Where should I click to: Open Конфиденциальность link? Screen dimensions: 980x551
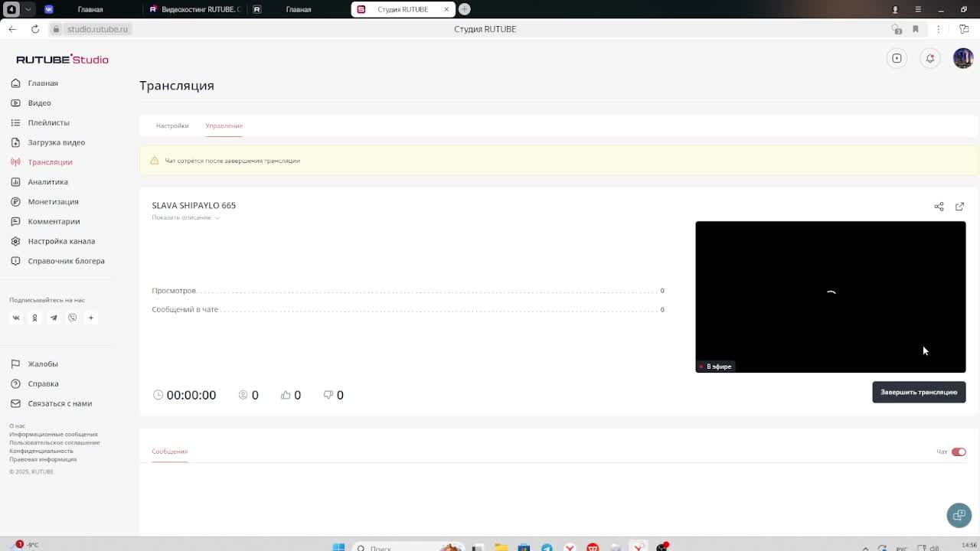pos(41,451)
